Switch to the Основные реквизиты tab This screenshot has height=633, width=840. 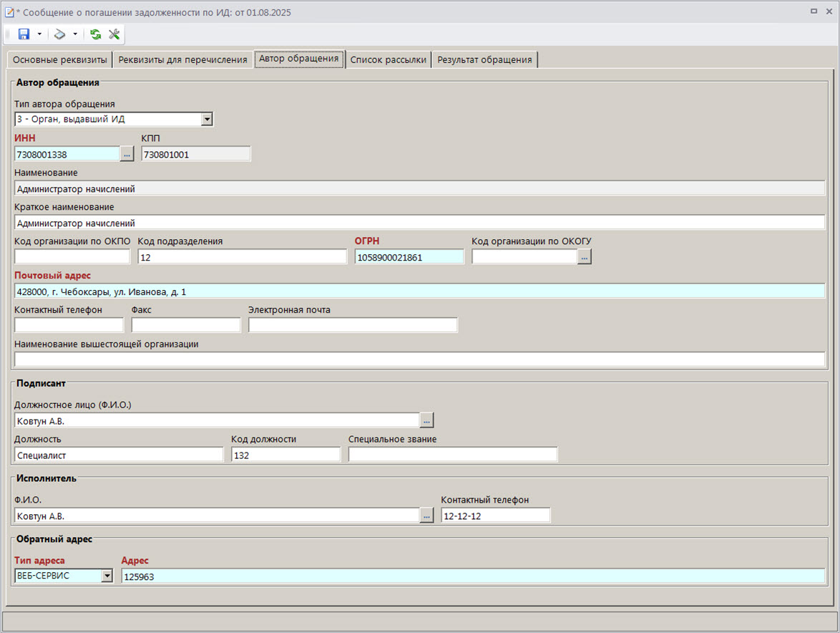(60, 59)
